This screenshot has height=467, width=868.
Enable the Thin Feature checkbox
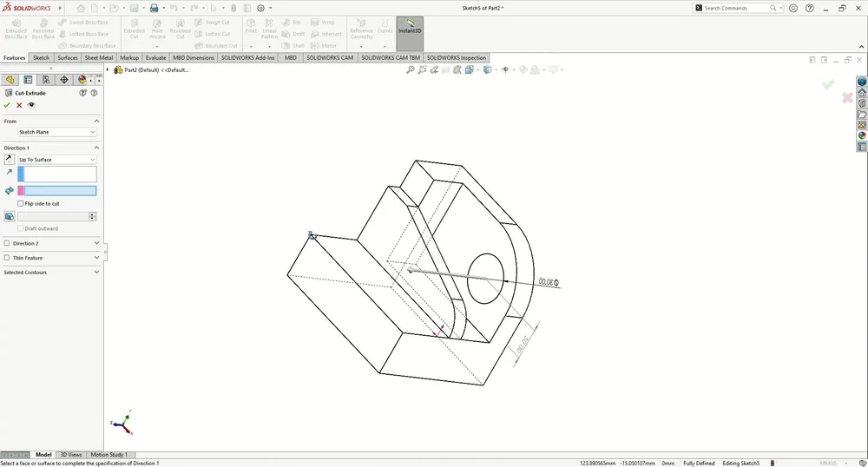[x=7, y=258]
